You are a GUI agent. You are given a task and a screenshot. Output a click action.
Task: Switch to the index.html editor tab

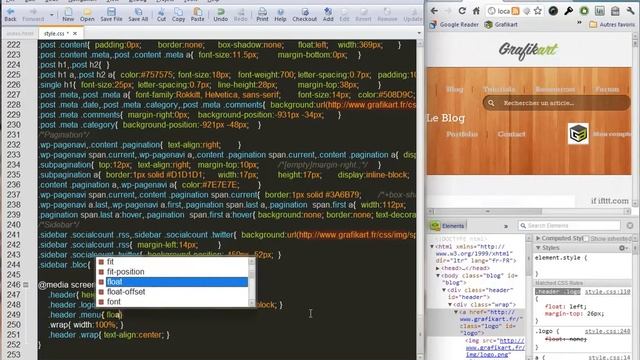pyautogui.click(x=20, y=33)
